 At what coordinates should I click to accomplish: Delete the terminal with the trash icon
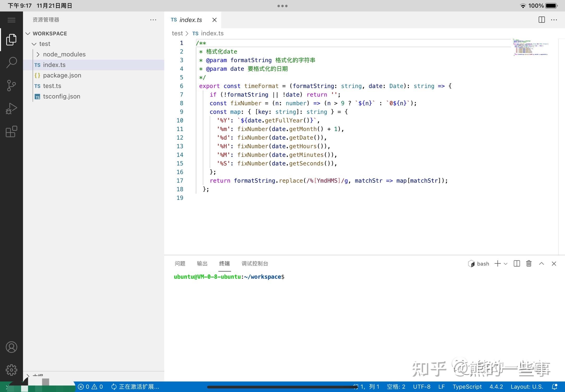tap(529, 264)
